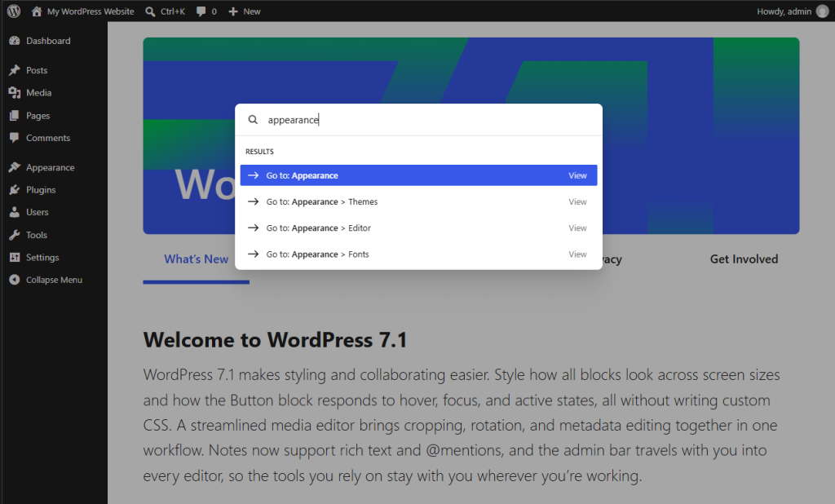Click the Settings sliders icon
This screenshot has height=504, width=835.
coord(15,258)
